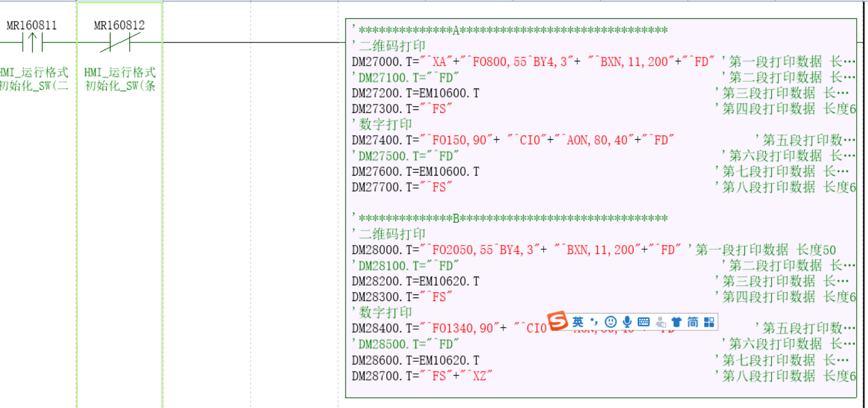Screen dimensions: 868x408
Task: Open the four-square toolbox icon
Action: (x=709, y=322)
